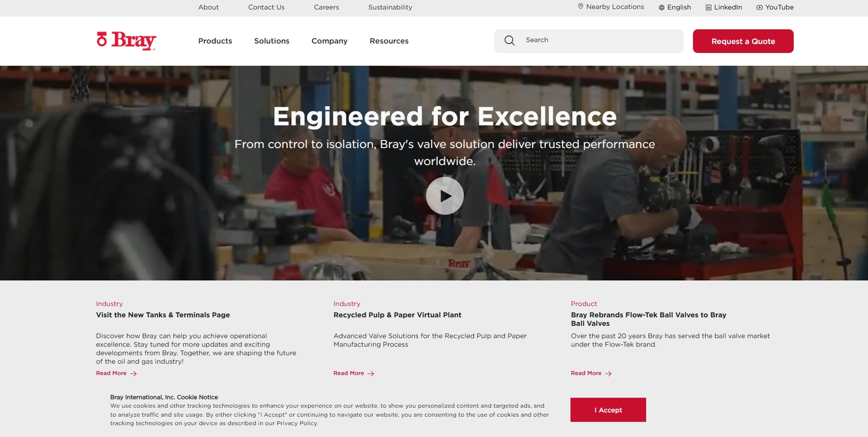Click the globe language icon
Image resolution: width=868 pixels, height=437 pixels.
point(662,8)
